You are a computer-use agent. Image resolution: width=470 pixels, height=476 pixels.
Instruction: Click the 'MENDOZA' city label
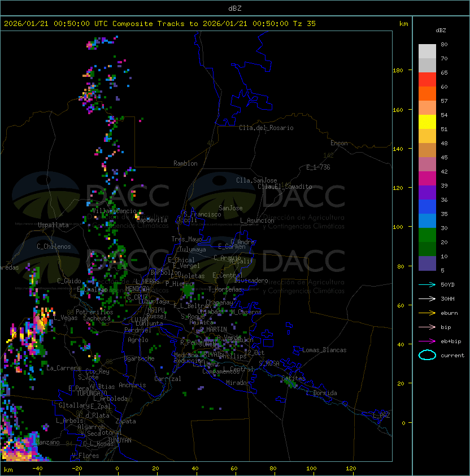[137, 288]
